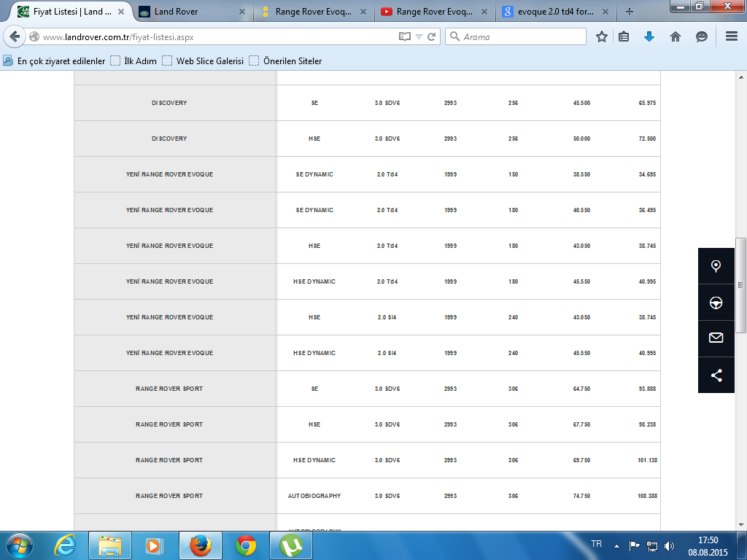
Task: Open Chrome from the taskbar
Action: [x=246, y=545]
